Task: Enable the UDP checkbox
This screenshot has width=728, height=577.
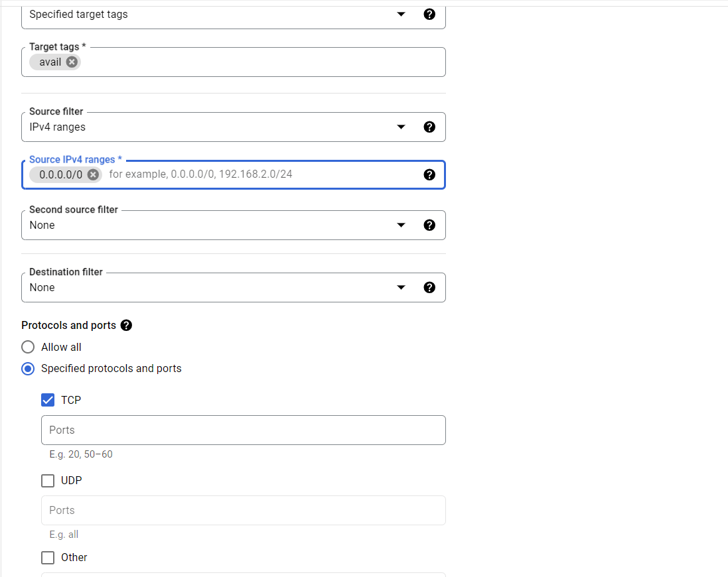Action: 48,481
